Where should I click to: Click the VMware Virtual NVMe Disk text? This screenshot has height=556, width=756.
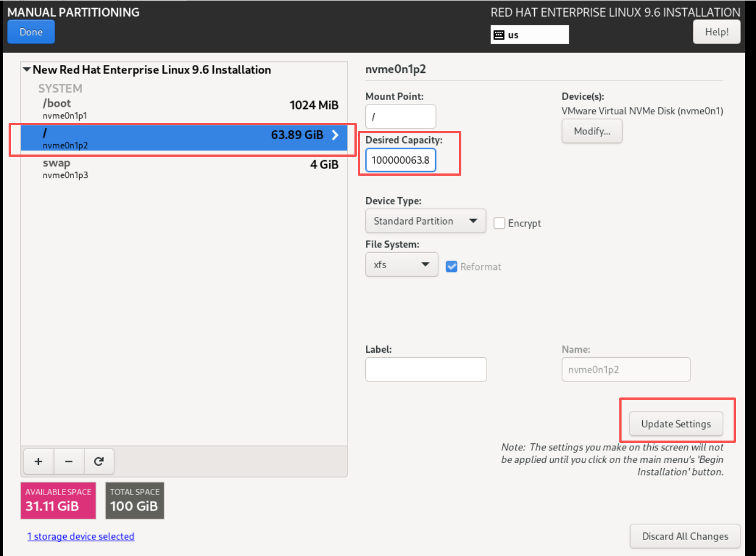tap(642, 111)
